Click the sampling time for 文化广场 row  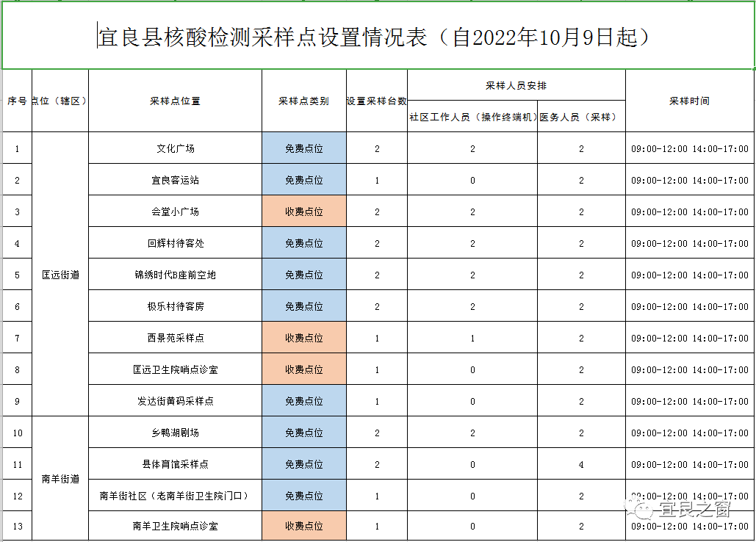point(689,148)
